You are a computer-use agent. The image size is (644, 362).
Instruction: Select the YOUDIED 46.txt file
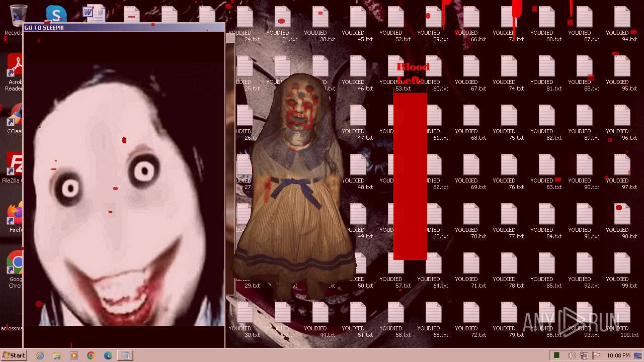click(x=358, y=74)
